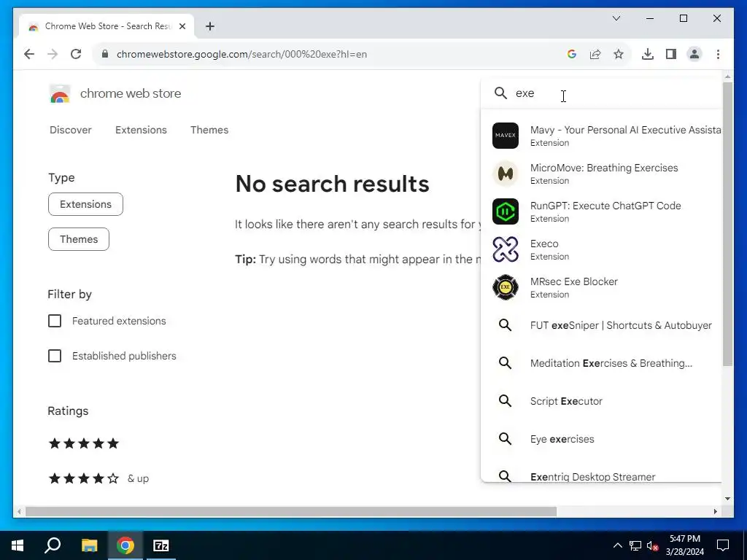The image size is (747, 560).
Task: Show hidden system tray icons
Action: (617, 545)
